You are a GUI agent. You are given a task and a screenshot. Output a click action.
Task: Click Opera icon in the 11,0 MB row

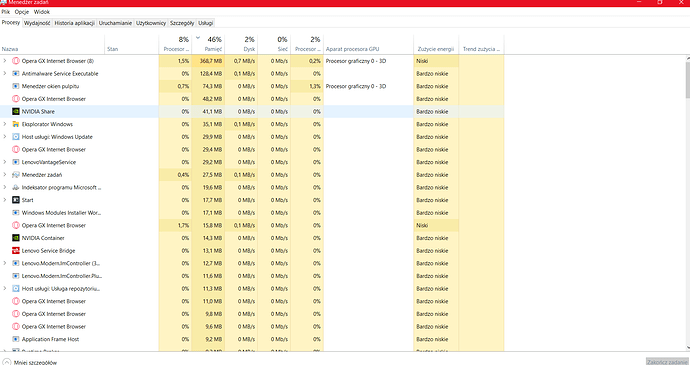pyautogui.click(x=16, y=301)
